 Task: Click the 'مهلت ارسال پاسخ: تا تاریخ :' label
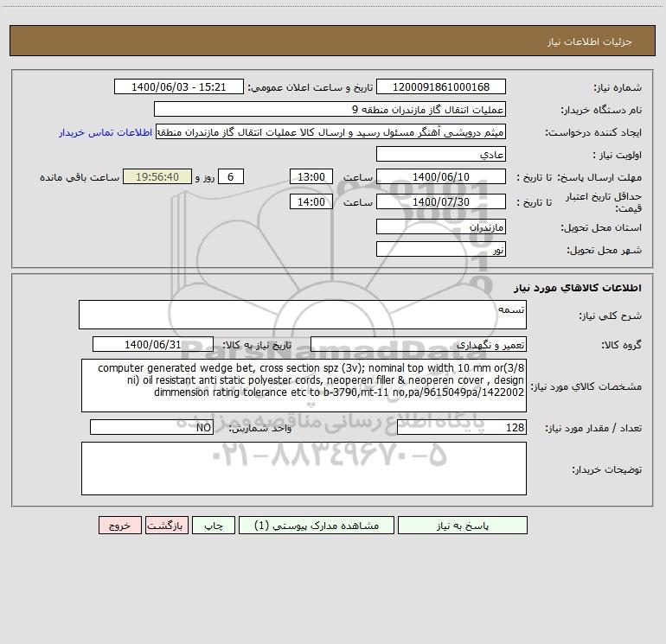coord(580,177)
